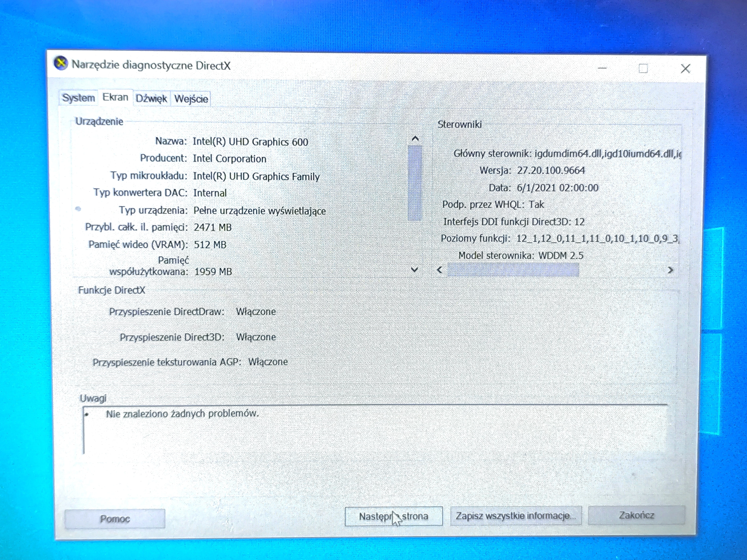Click Zapisz wszystkie informacje button
Screen dimensions: 747x560
point(516,516)
